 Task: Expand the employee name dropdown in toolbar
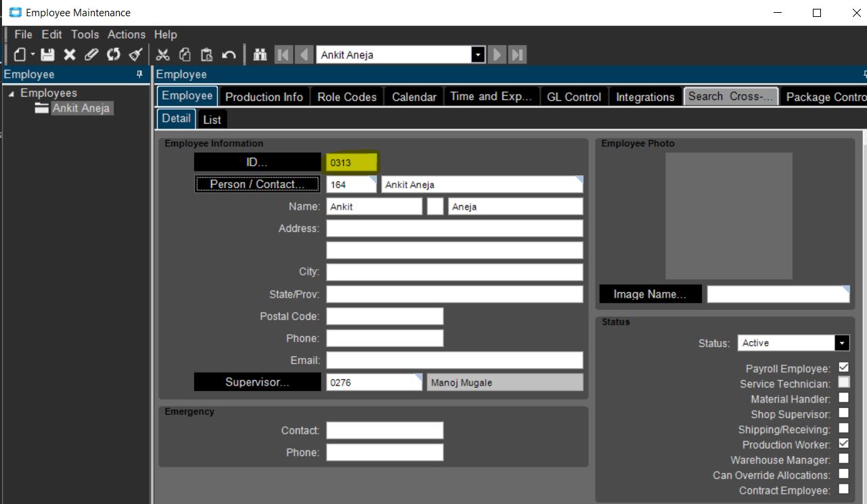478,55
